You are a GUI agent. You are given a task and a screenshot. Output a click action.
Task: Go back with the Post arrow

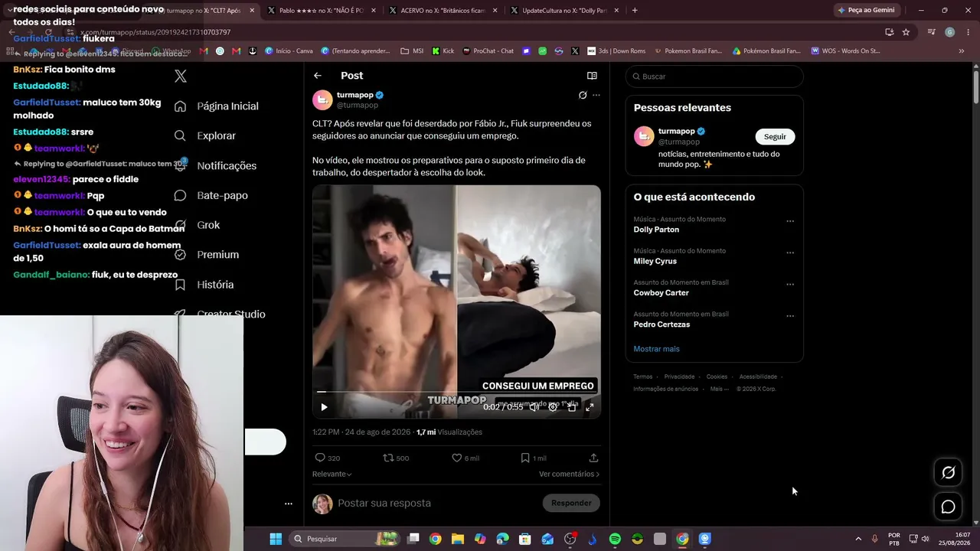[318, 76]
